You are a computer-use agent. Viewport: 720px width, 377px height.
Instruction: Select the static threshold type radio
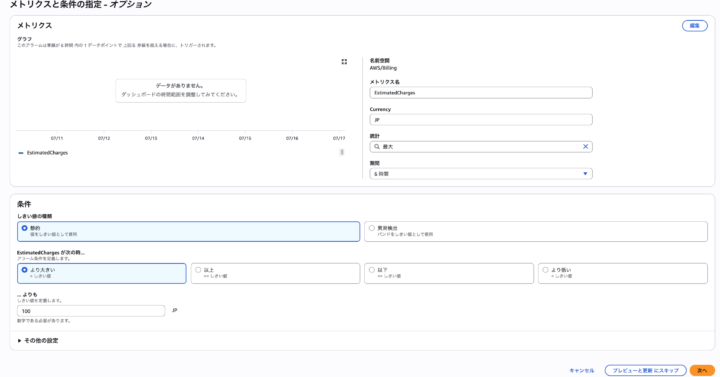[25, 228]
